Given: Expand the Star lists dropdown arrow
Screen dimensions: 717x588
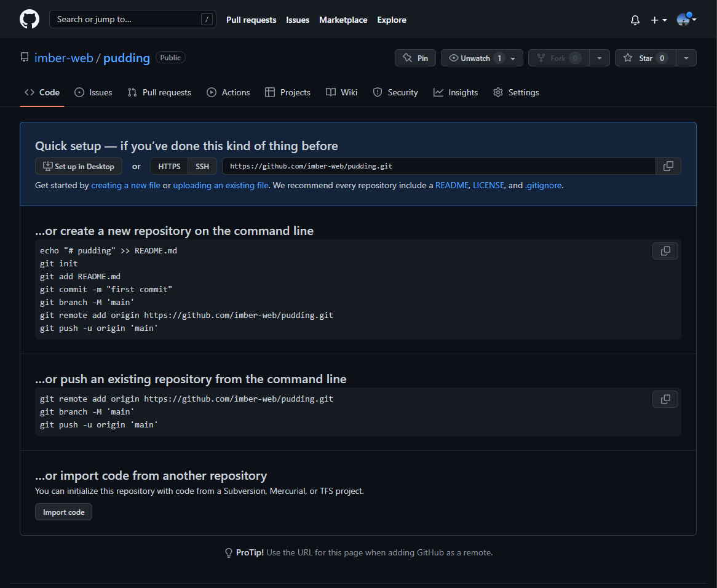Looking at the screenshot, I should pos(686,58).
